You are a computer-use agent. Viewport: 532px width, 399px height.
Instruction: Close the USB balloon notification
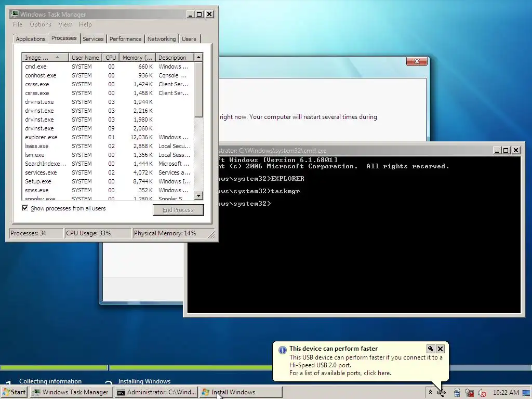click(440, 349)
